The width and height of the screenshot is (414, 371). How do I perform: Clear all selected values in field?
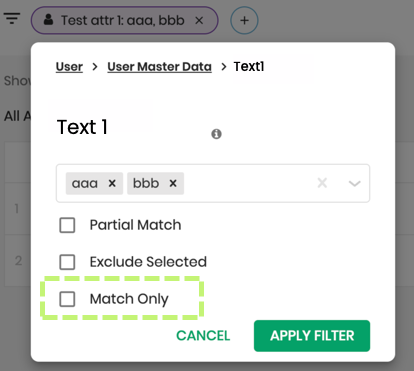pos(322,183)
